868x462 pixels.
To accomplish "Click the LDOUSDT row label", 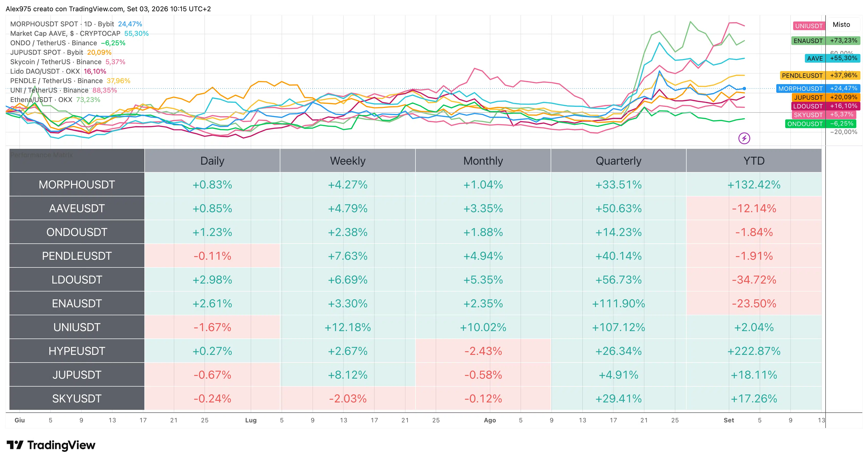I will click(77, 279).
